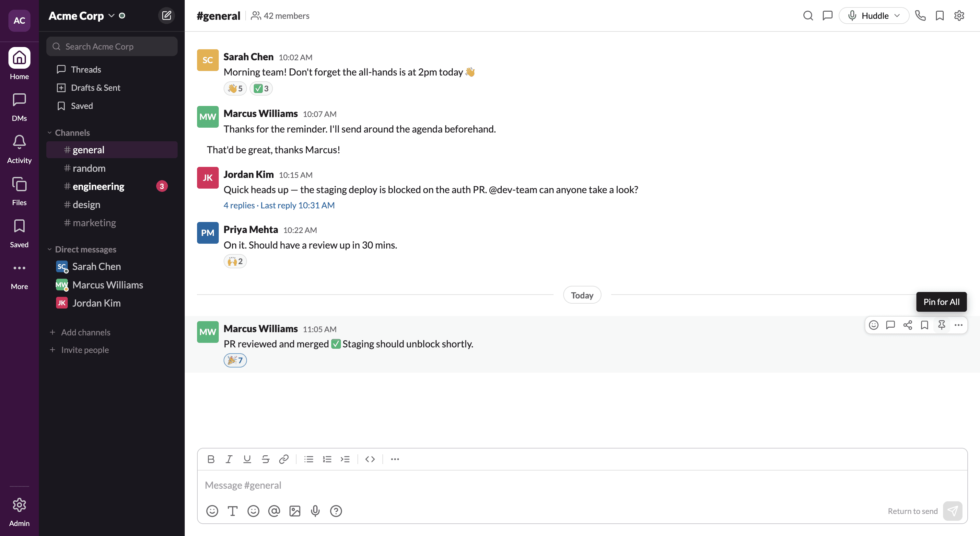Toggle numbered list
This screenshot has width=980, height=536.
[327, 459]
